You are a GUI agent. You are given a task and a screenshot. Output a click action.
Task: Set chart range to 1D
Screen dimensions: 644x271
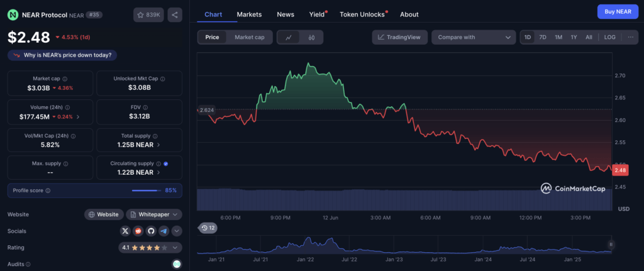coord(528,37)
